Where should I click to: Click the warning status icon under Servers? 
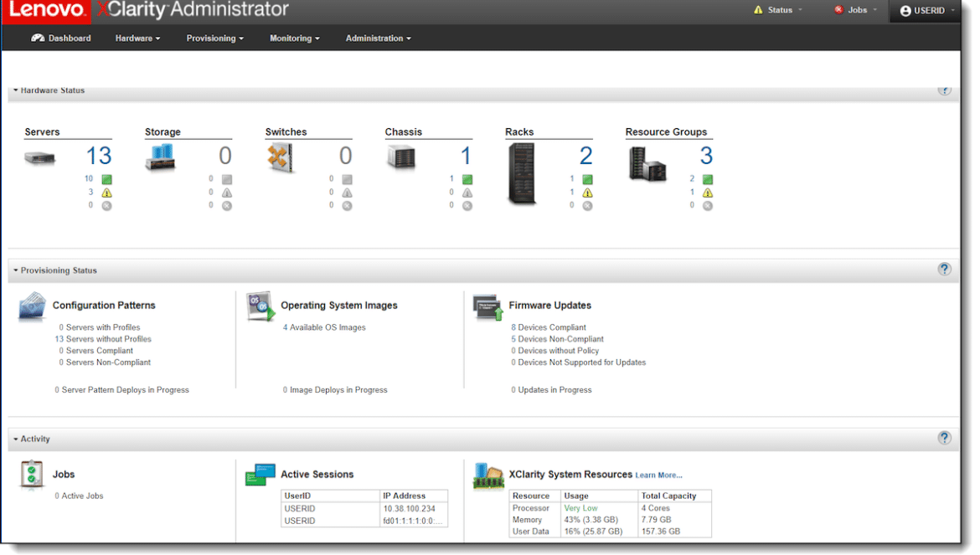(107, 193)
